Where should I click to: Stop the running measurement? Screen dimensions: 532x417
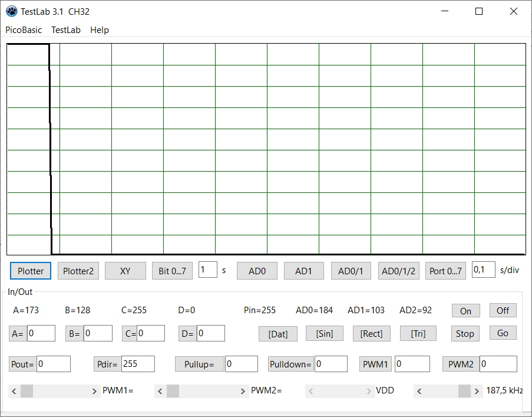(x=464, y=333)
